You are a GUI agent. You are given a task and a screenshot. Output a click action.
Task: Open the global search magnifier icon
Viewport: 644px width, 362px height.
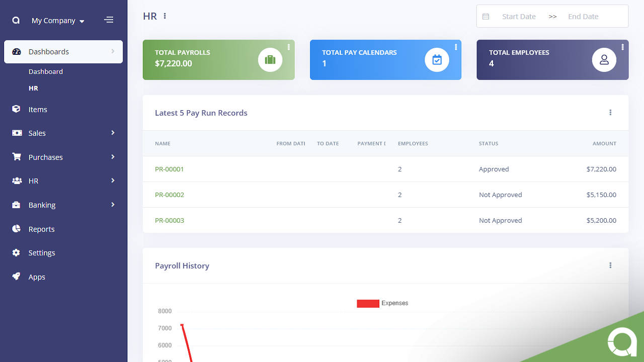pos(15,20)
